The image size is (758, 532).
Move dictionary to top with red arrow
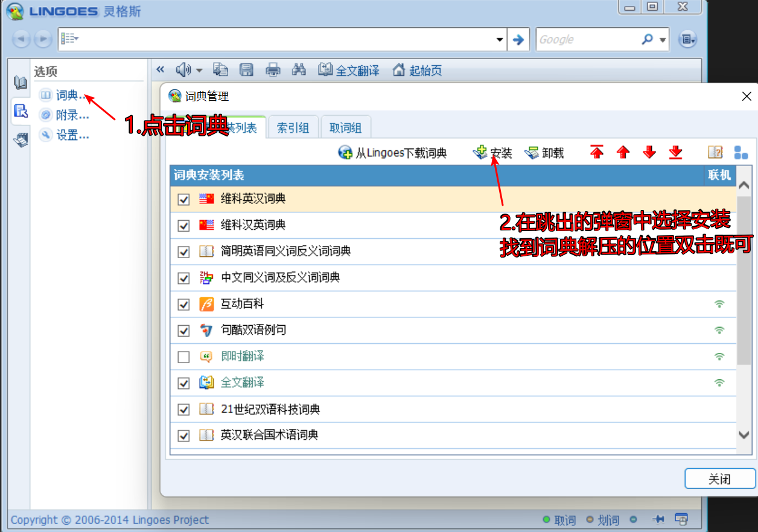click(597, 153)
